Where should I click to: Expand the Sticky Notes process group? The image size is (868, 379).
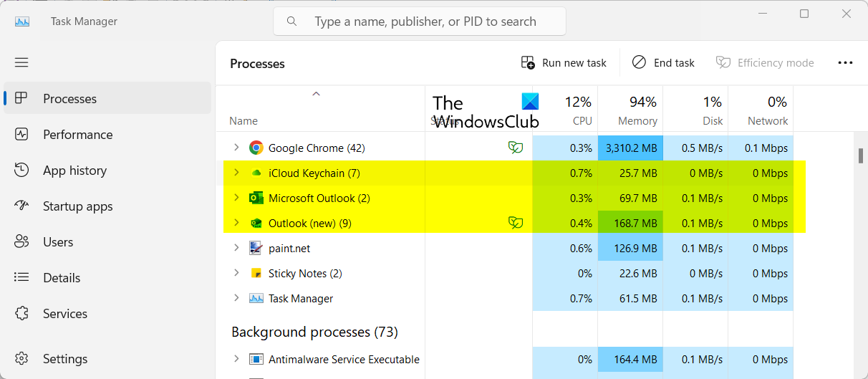(x=236, y=274)
